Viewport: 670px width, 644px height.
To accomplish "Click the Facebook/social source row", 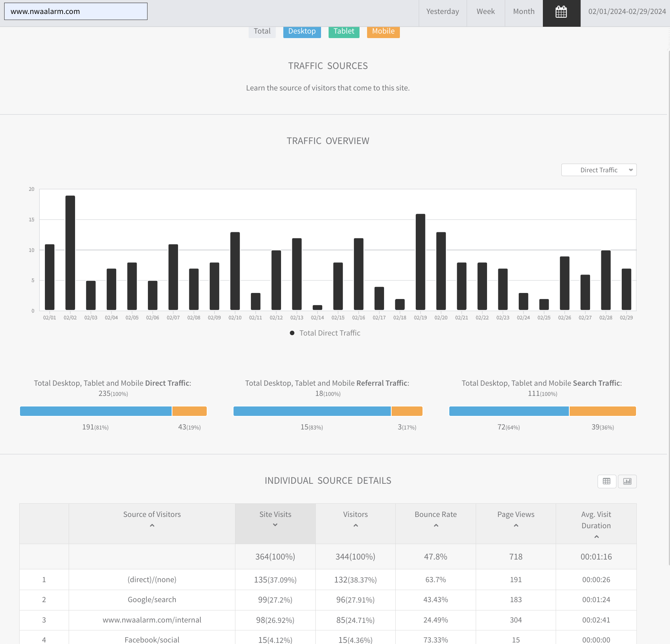I will coord(328,638).
